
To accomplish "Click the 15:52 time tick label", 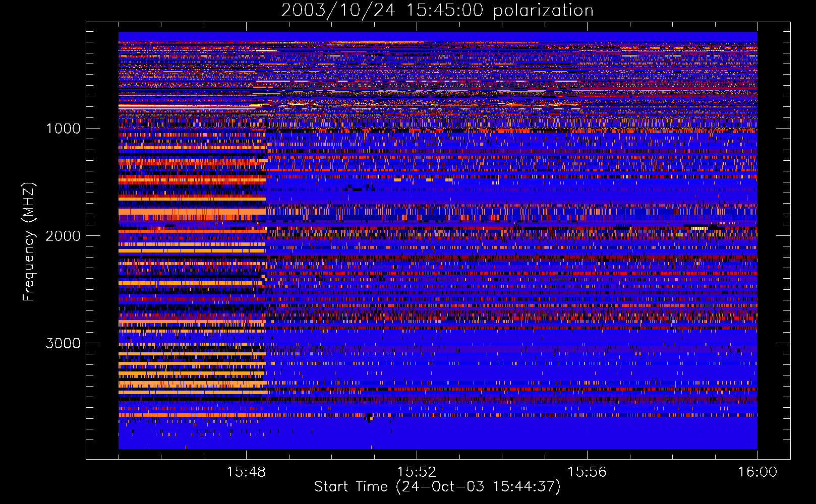I will click(x=417, y=472).
